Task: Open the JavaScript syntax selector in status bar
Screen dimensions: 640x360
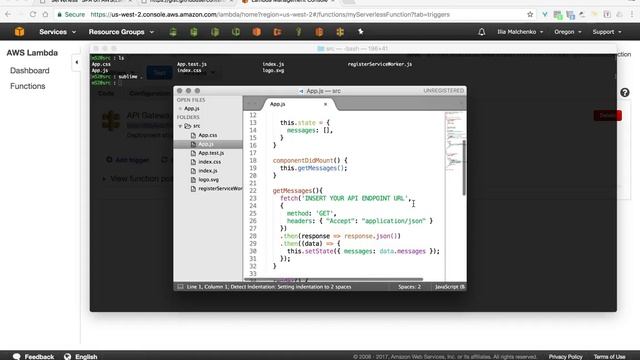Action: click(x=449, y=287)
